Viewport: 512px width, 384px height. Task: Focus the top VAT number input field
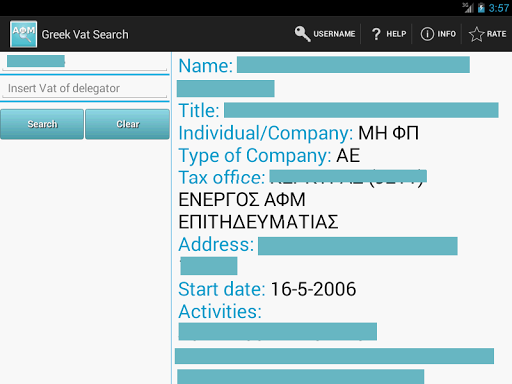pos(85,62)
